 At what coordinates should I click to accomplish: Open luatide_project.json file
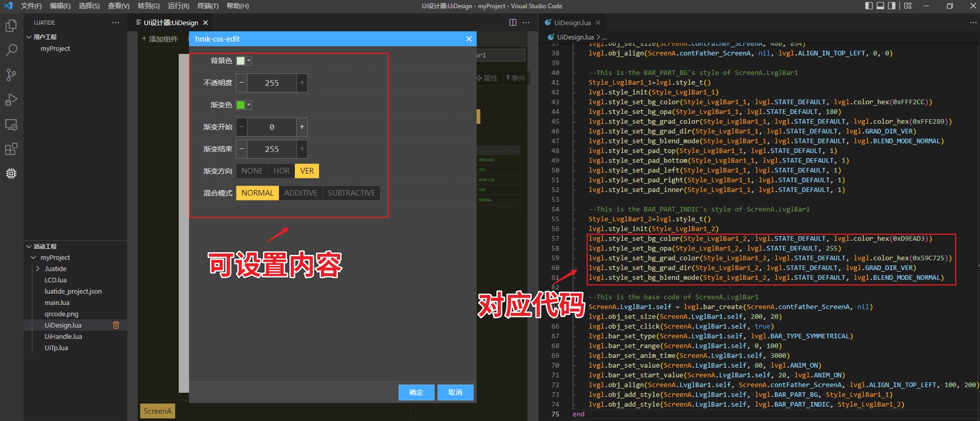click(x=73, y=291)
